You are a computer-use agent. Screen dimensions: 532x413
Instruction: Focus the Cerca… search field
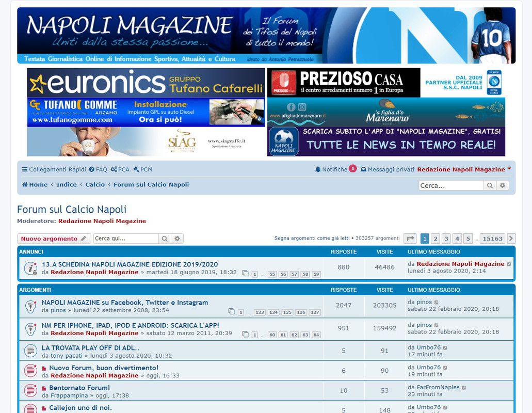(x=451, y=185)
